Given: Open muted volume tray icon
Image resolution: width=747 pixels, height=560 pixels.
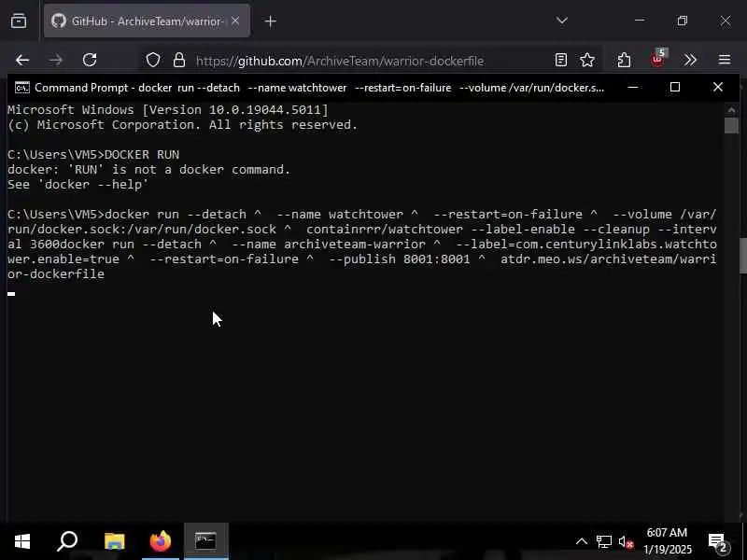Looking at the screenshot, I should point(626,541).
